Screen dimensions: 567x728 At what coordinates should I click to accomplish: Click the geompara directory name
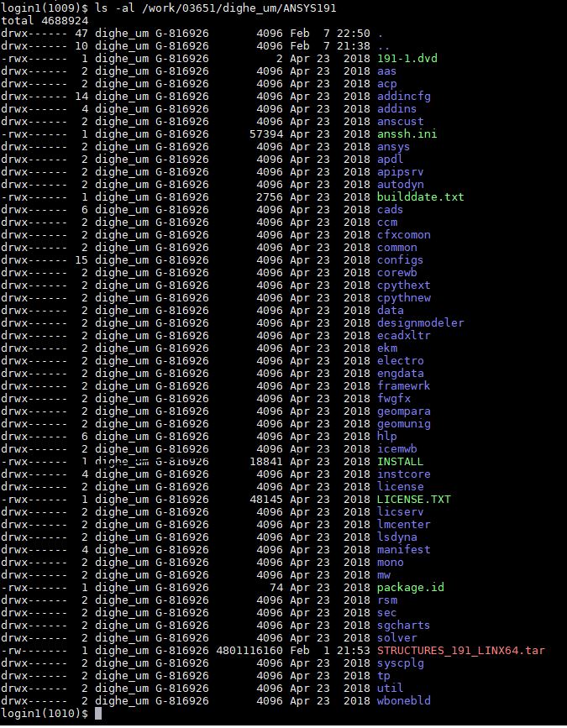coord(403,411)
